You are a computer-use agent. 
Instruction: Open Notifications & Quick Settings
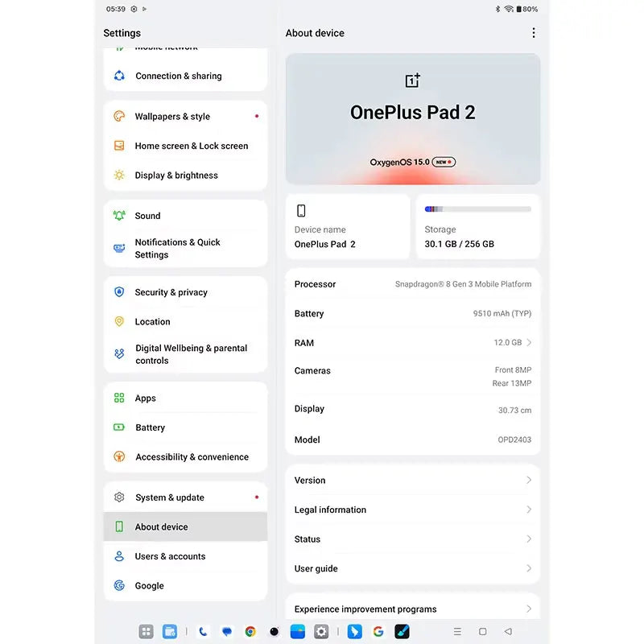click(186, 249)
